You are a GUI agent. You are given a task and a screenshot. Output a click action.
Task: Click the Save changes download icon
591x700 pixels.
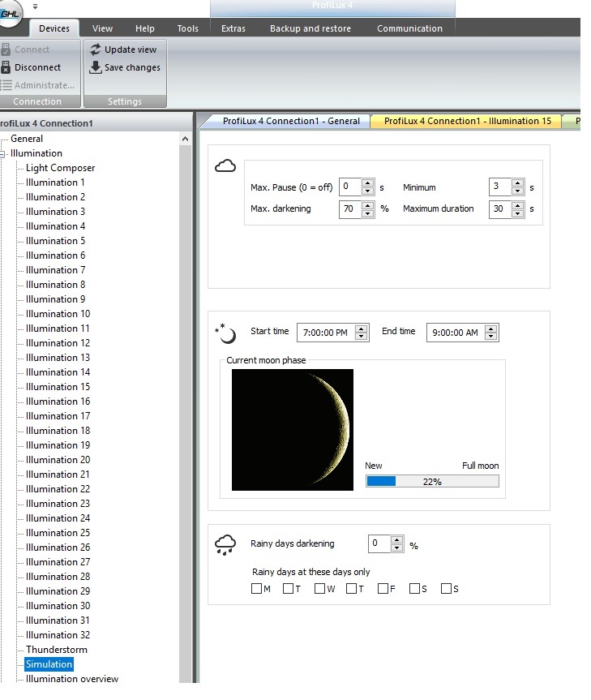(x=96, y=67)
